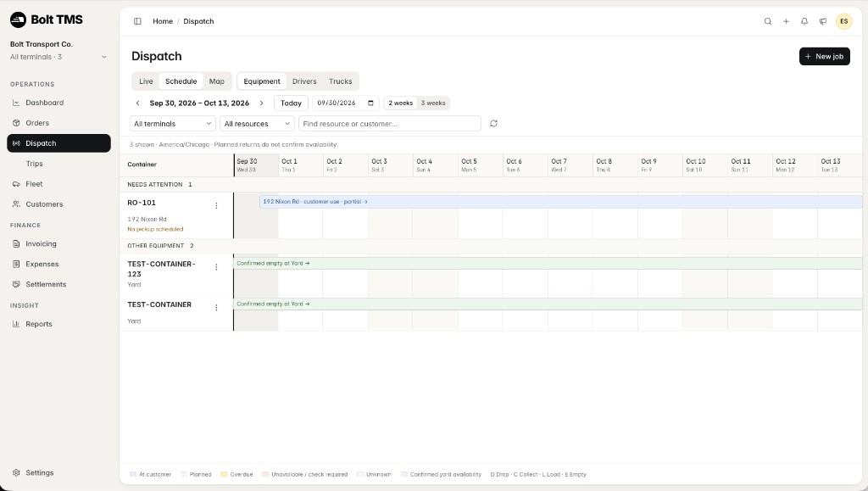Go to previous date range arrow

pyautogui.click(x=138, y=103)
